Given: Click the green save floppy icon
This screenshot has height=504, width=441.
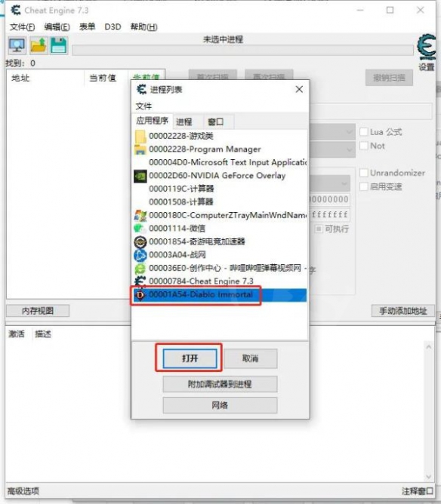Looking at the screenshot, I should pyautogui.click(x=59, y=45).
